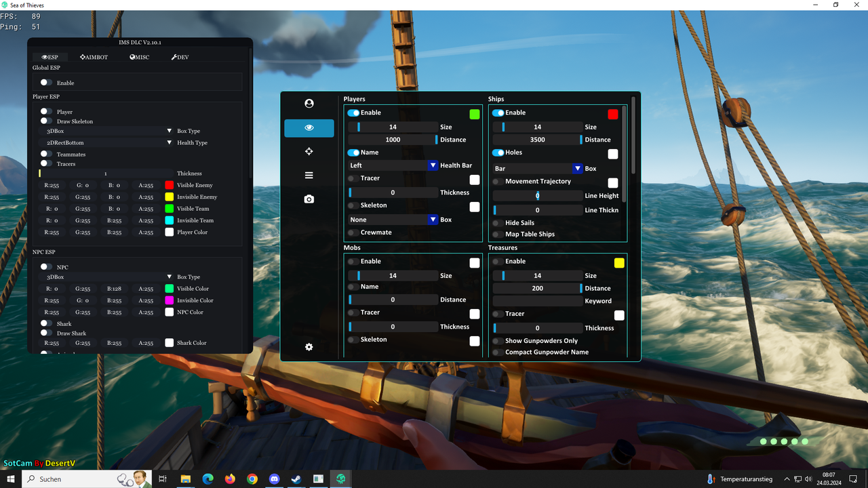Screen dimensions: 868x488
Task: Enable the Mobs Enable toggle
Action: 353,262
